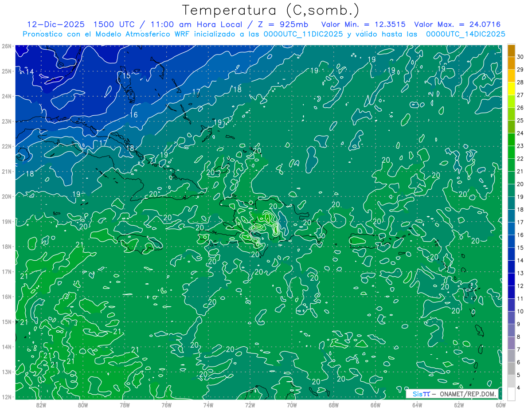Screen dimensions: 532x411
Task: Click the white swatch at the color scale bottom
Action: [x=511, y=394]
